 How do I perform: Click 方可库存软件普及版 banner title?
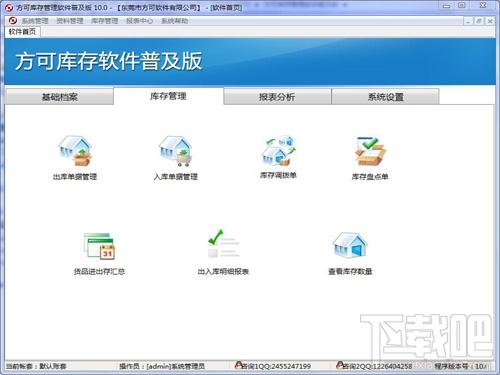tap(109, 61)
